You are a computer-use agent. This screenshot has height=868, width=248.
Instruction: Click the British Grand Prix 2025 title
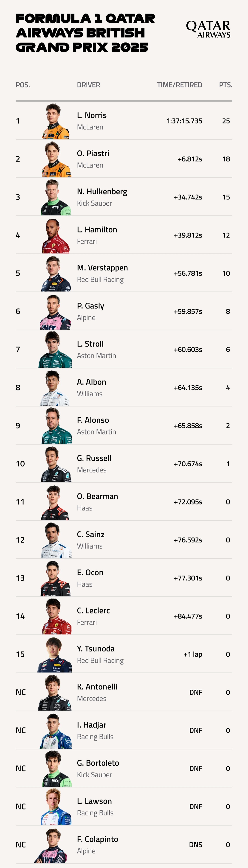85,33
